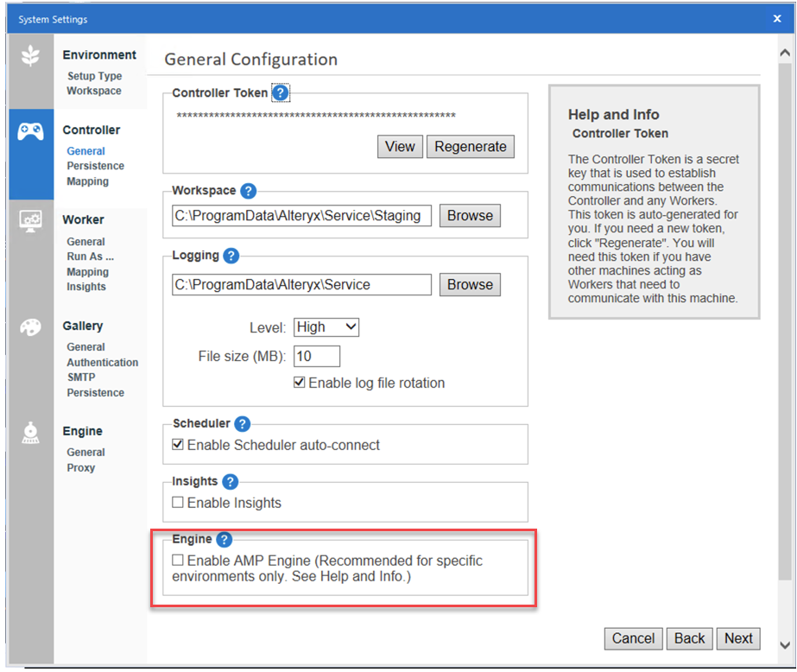The height and width of the screenshot is (672, 797).
Task: Click the Workspace help question mark
Action: [x=249, y=191]
